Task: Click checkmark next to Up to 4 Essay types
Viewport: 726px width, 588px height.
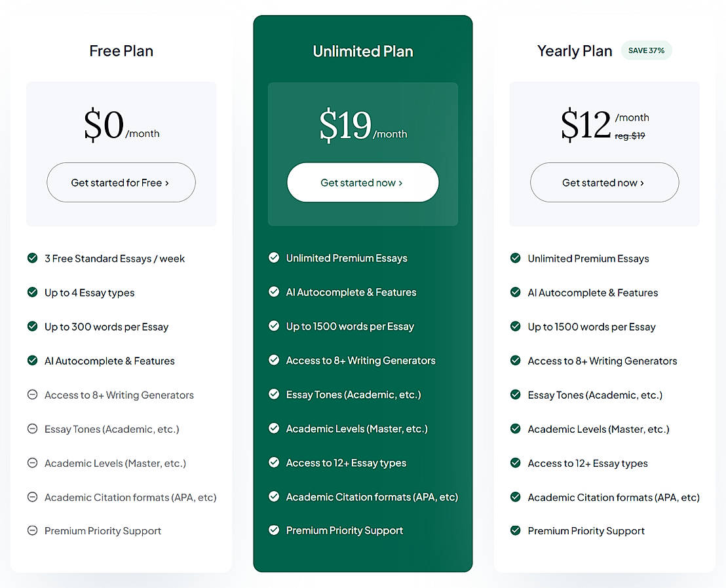Action: coord(32,292)
